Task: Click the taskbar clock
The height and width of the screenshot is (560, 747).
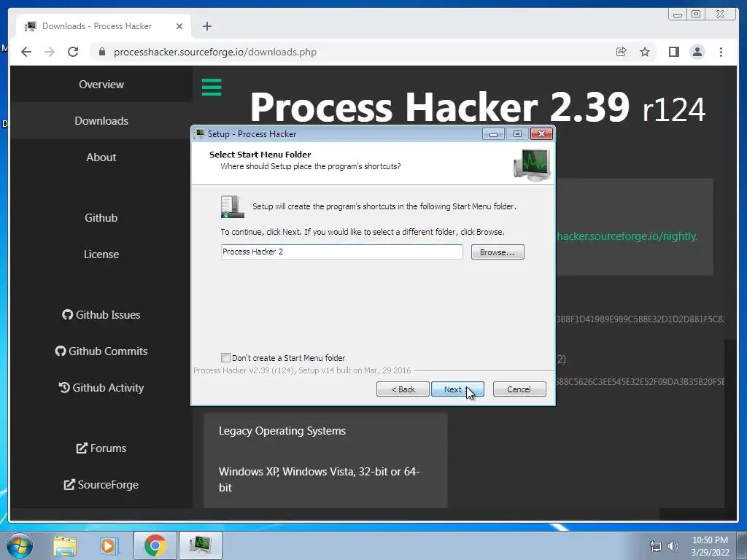Action: (x=710, y=546)
